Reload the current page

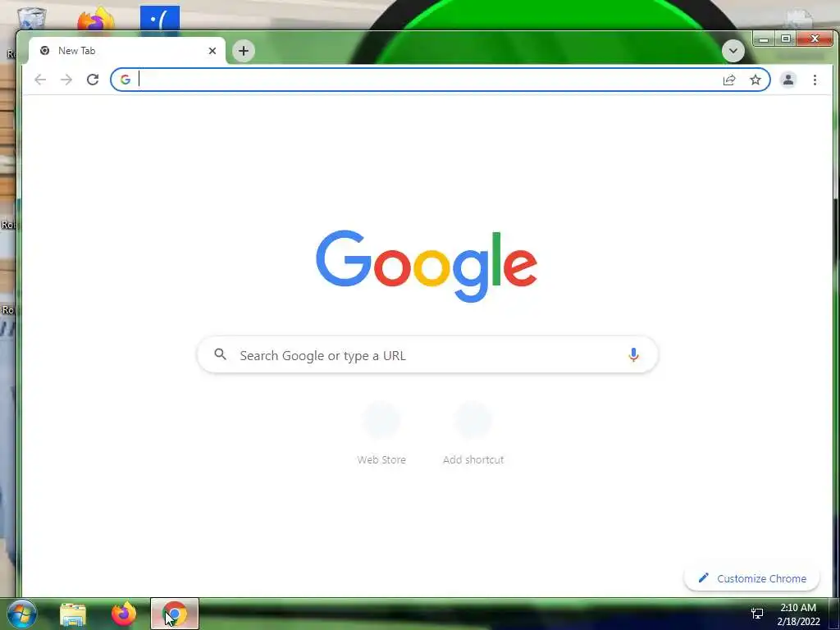tap(93, 80)
